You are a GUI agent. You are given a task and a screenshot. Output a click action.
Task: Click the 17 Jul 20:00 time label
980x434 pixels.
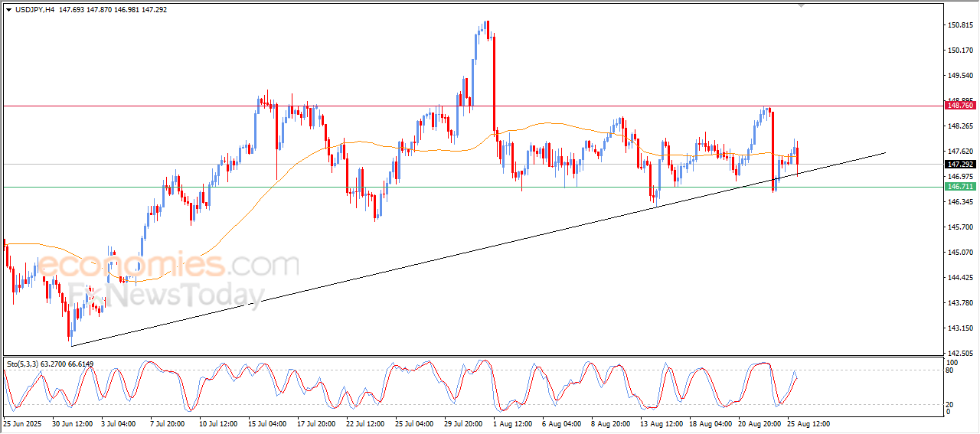click(x=317, y=423)
